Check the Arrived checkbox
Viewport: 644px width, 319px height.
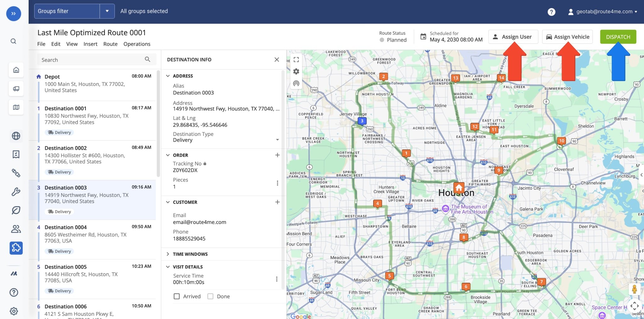[177, 296]
